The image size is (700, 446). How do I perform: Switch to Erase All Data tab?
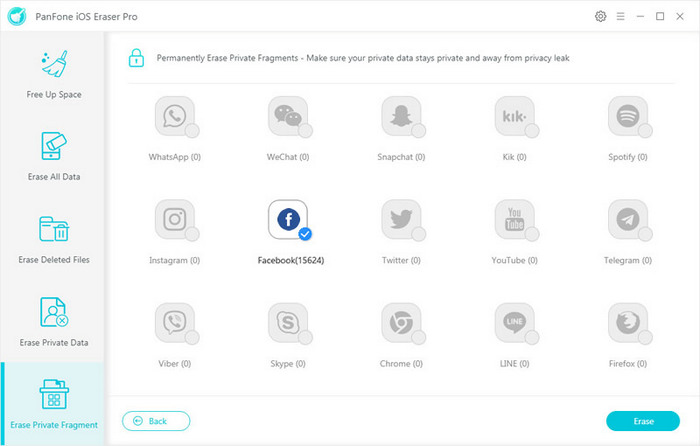tap(54, 156)
